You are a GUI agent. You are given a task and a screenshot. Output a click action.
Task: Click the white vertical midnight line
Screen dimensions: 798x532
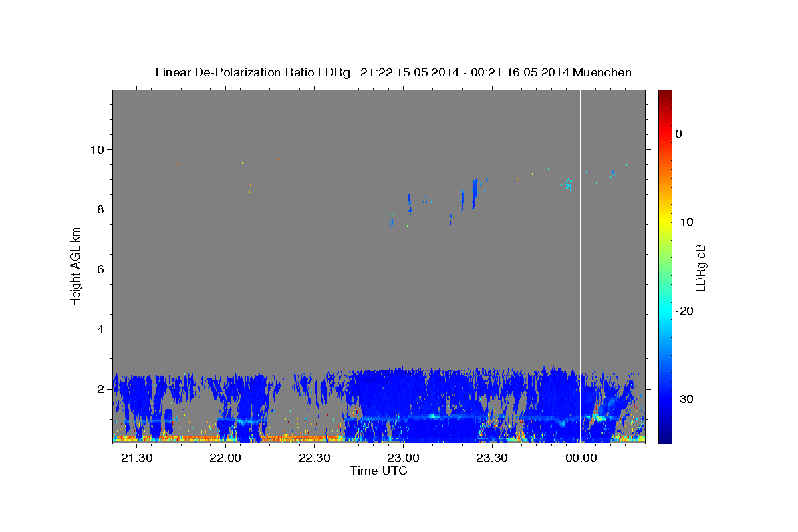coord(581,266)
